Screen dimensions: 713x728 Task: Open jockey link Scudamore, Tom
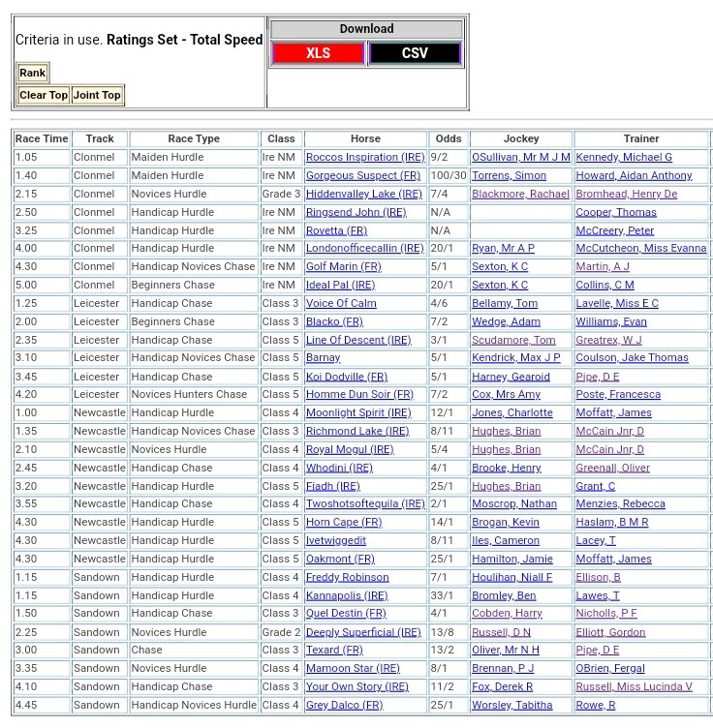[513, 340]
